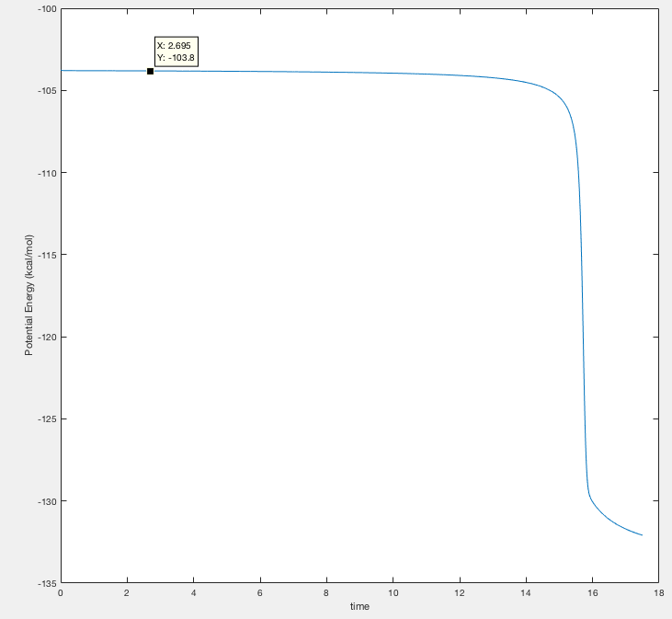Click the x-axis tick label 18
This screenshot has width=672, height=619.
pos(659,593)
